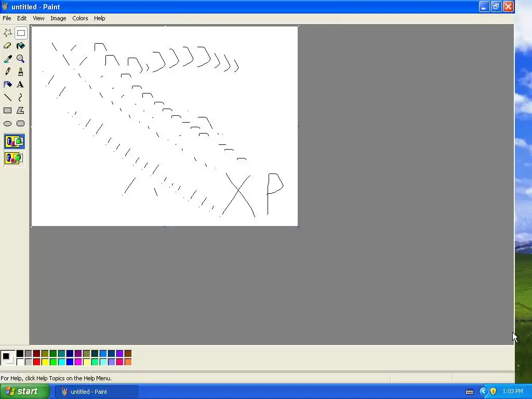The height and width of the screenshot is (399, 532).
Task: Pick the magenta color swatch
Action: point(78,362)
